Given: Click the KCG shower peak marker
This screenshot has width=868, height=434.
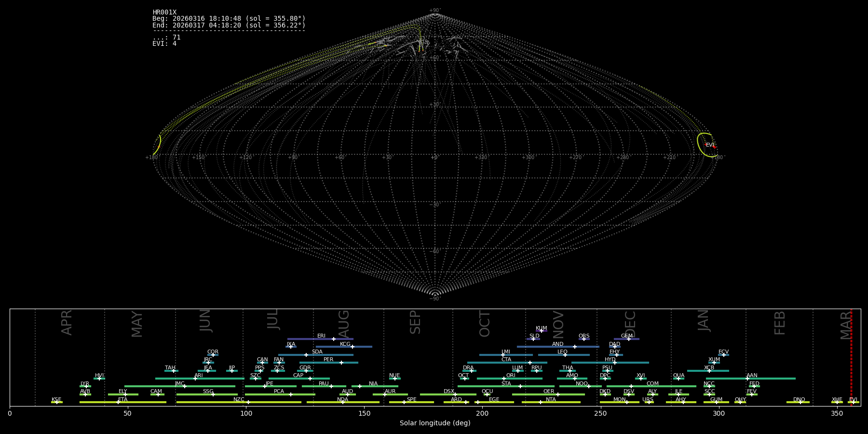Looking at the screenshot, I should pyautogui.click(x=352, y=347).
